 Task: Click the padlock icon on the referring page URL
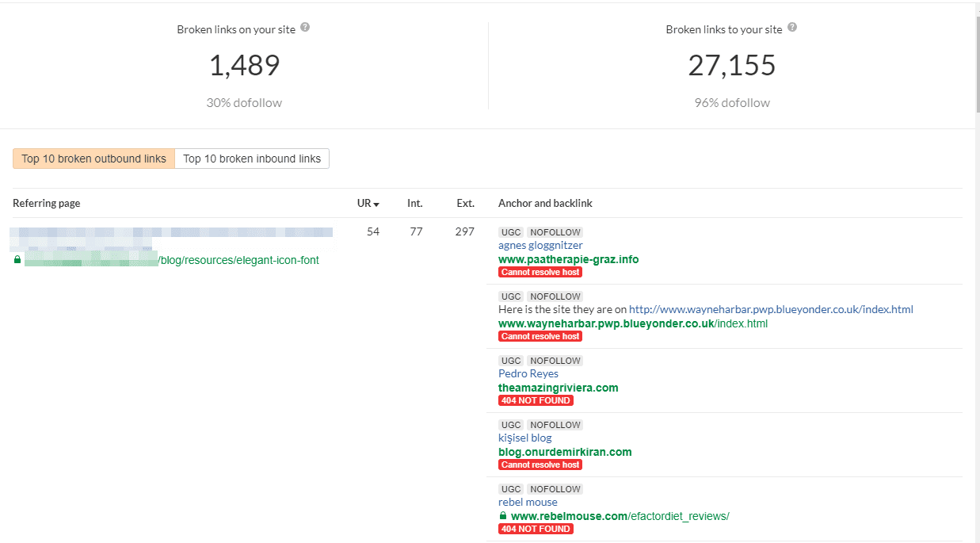(x=17, y=260)
